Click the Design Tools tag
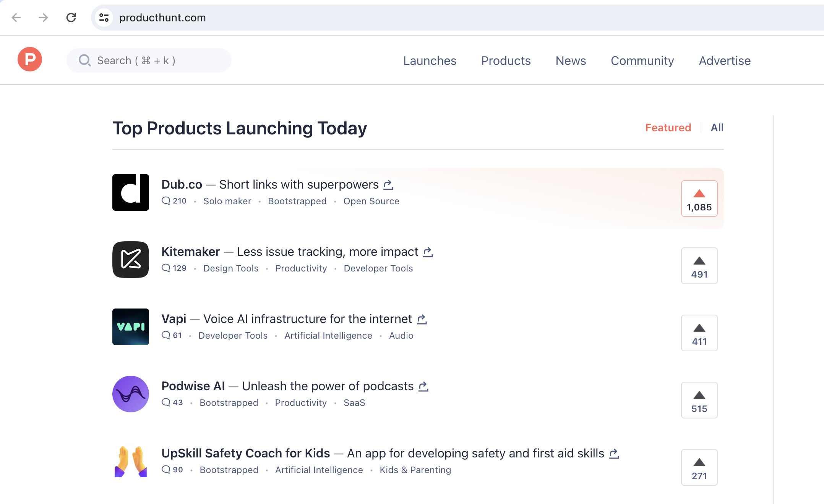The image size is (824, 504). (x=231, y=268)
